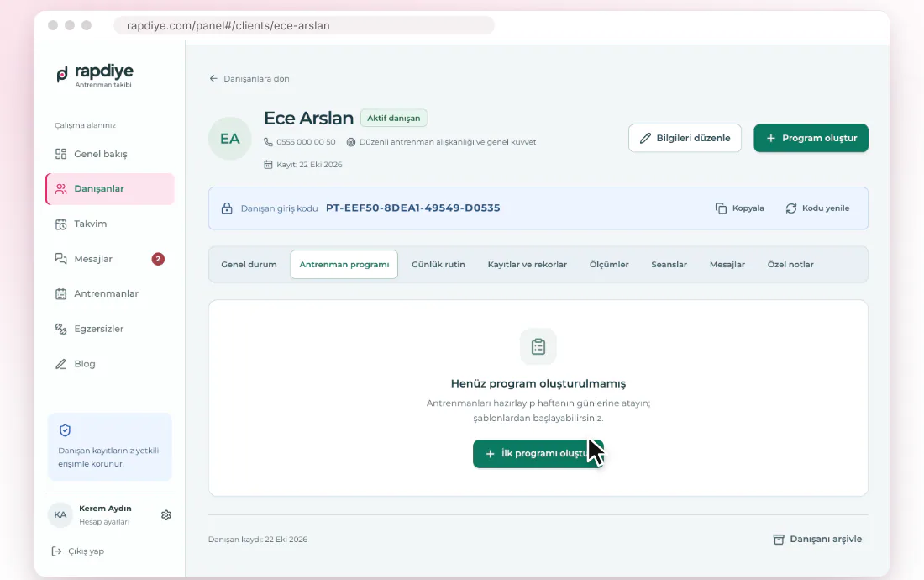The height and width of the screenshot is (580, 924).
Task: Click the copy icon next to Kopyala
Action: tap(721, 208)
